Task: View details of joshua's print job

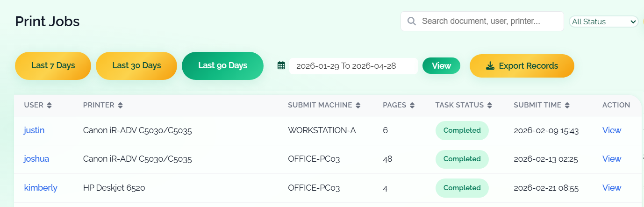Action: 612,159
